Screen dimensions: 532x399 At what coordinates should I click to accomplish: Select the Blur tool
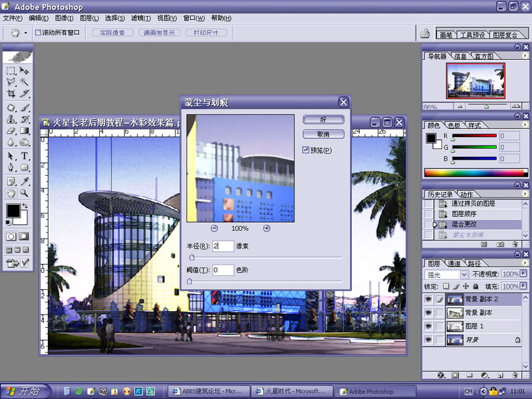pyautogui.click(x=11, y=142)
